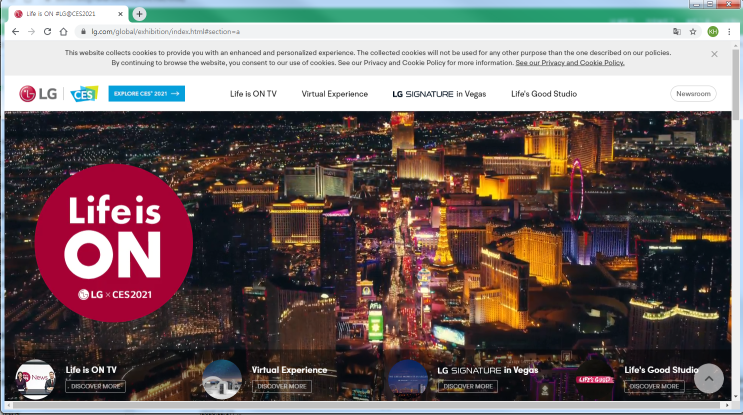Click the padlock icon in address bar
This screenshot has width=743, height=415.
[x=83, y=31]
